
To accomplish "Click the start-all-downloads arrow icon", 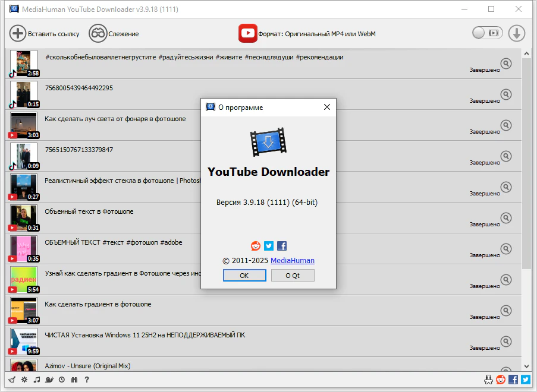I will pos(516,34).
